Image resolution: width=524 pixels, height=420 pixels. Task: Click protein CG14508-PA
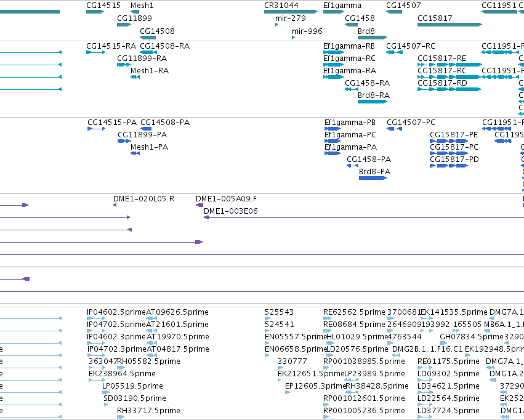(x=146, y=129)
